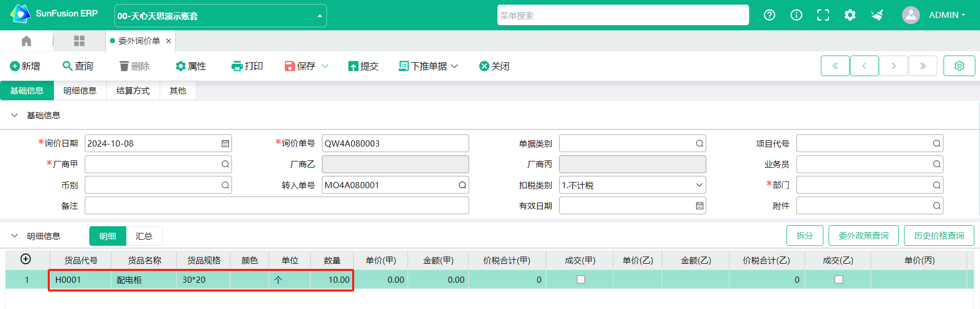Viewport: 980px width, 309px height.
Task: Click the 询价单号 input field
Action: (395, 143)
